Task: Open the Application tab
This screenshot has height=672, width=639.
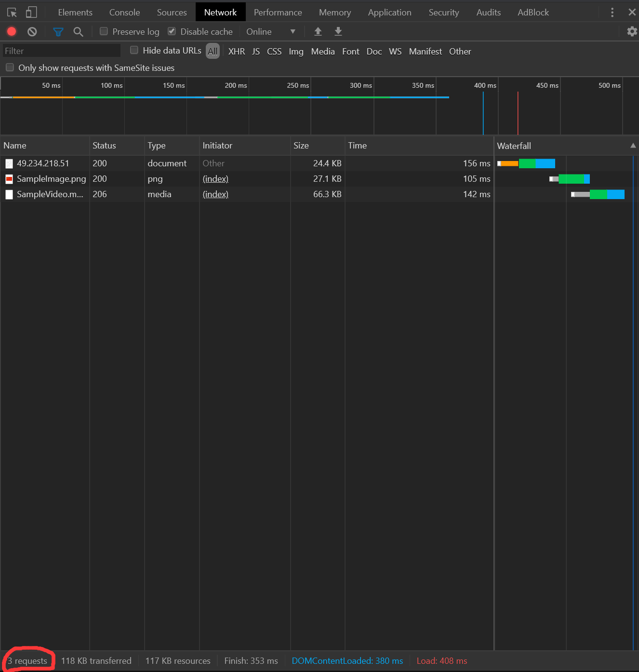Action: coord(390,13)
